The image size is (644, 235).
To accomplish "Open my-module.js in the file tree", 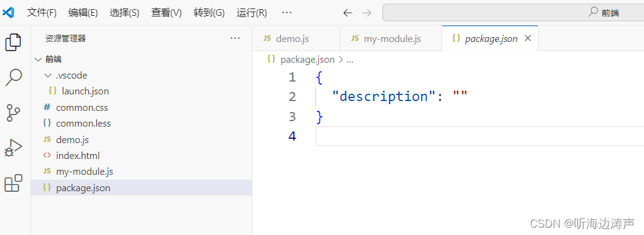I will 141,172.
